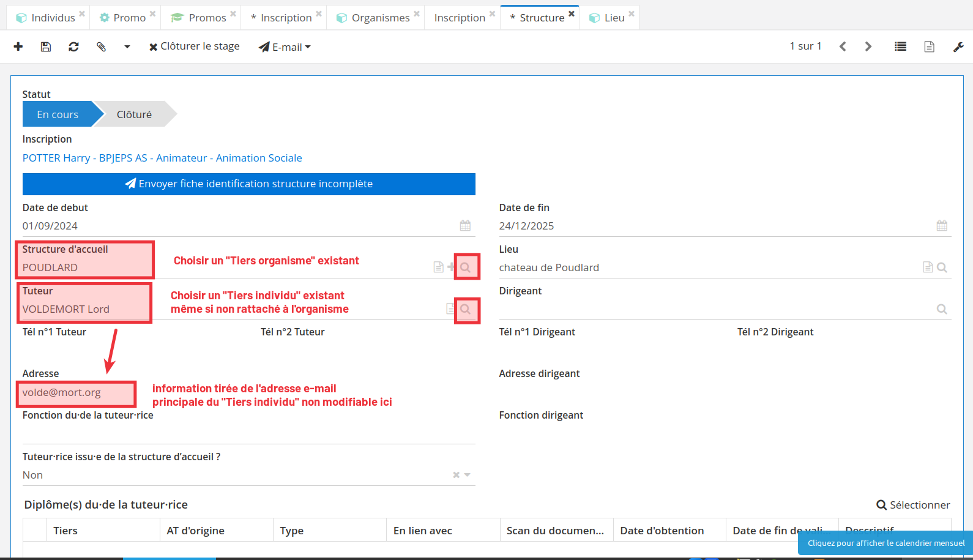This screenshot has width=973, height=560.
Task: Close the Structure tab
Action: click(x=572, y=13)
